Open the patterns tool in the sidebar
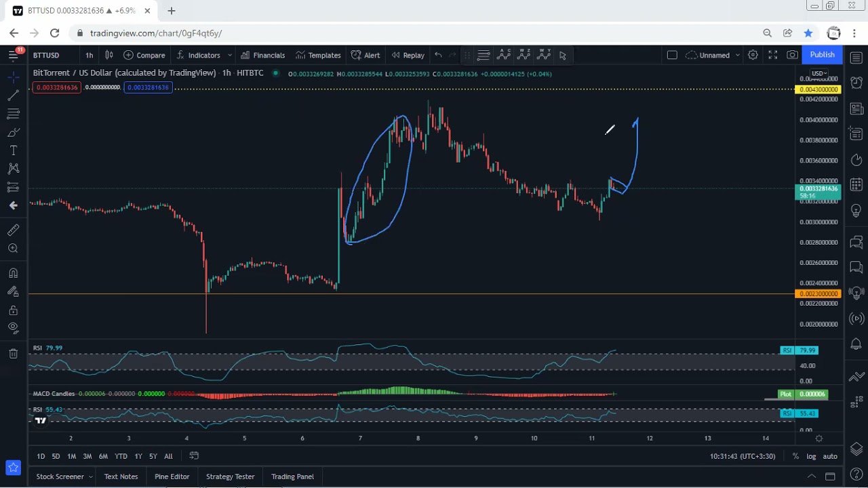Viewport: 868px width, 488px height. 13,168
